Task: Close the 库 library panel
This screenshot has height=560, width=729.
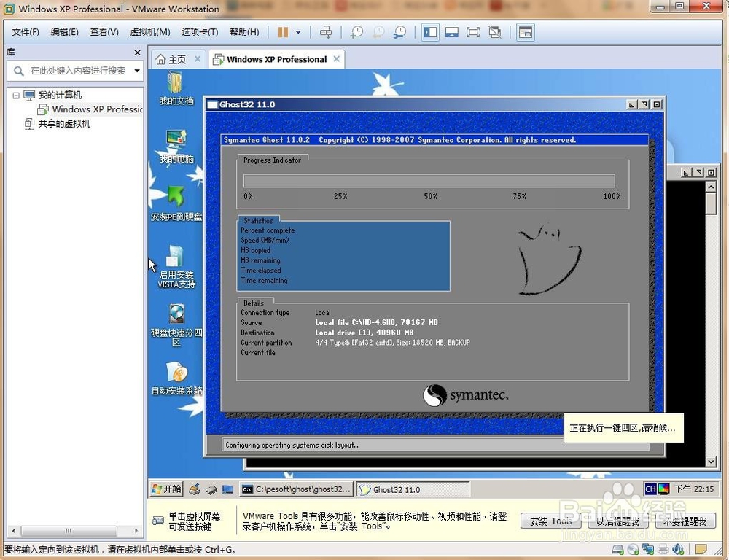Action: point(137,52)
